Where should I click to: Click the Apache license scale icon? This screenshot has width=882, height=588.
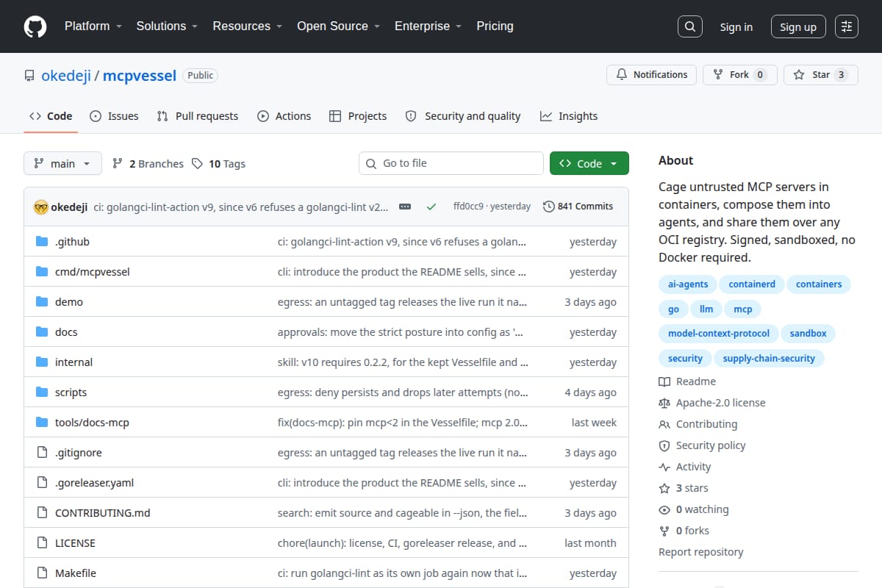pos(664,403)
